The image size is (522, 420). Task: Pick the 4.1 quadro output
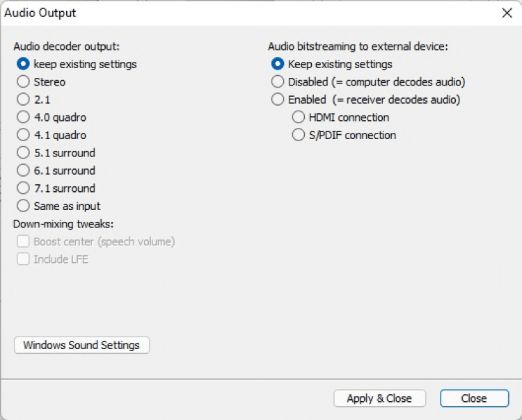23,135
